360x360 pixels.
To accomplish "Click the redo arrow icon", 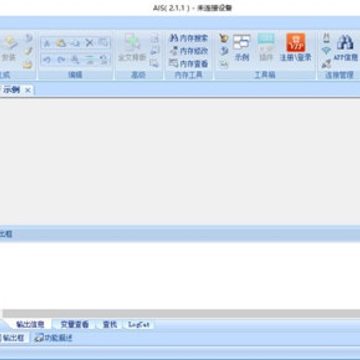I will tap(61, 60).
